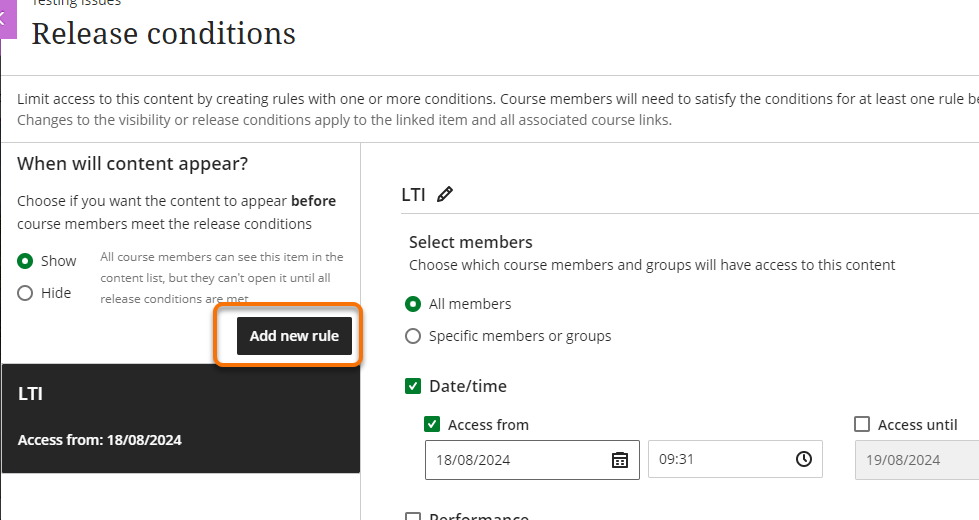The image size is (979, 520).
Task: Click the Add new rule button
Action: pos(294,336)
